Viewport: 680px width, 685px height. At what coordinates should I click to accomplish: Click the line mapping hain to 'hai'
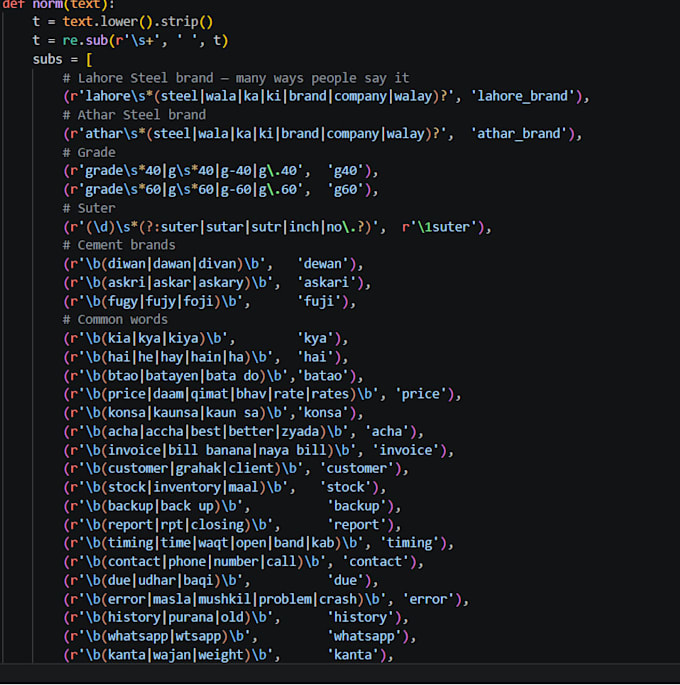(x=206, y=357)
